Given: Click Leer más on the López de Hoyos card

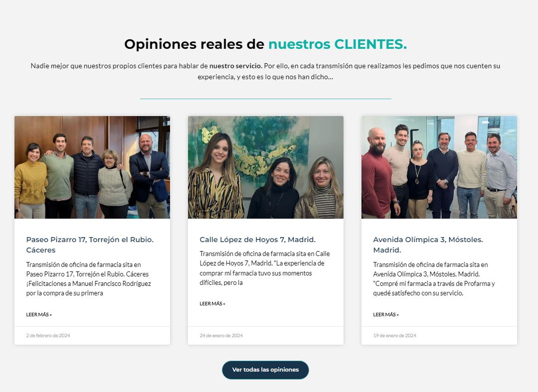Looking at the screenshot, I should (212, 304).
